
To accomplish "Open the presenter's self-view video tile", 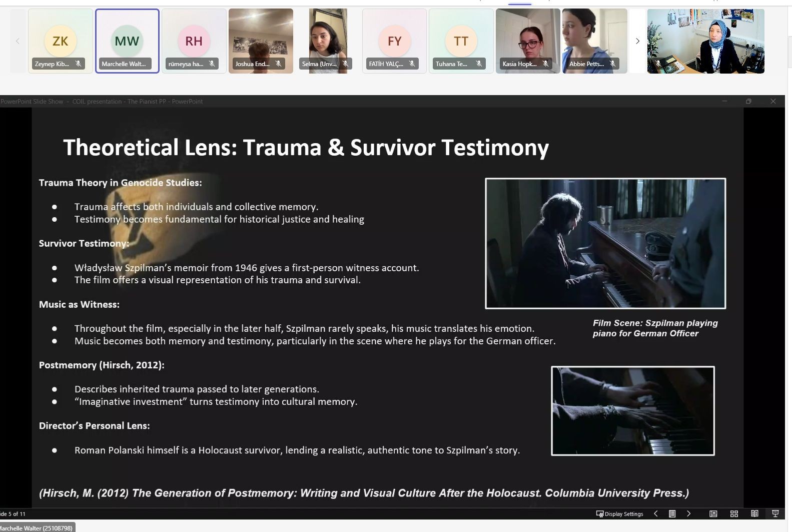I will (x=706, y=41).
